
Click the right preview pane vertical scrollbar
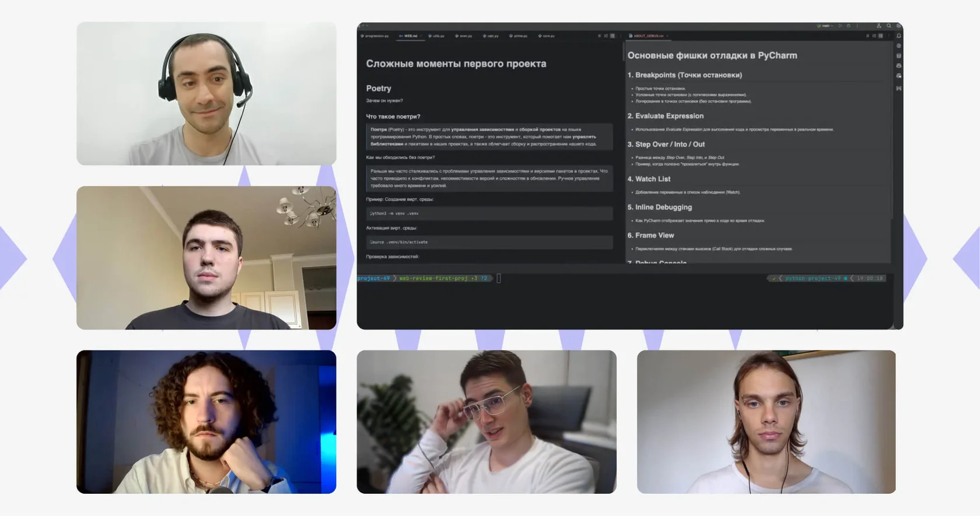coord(891,131)
